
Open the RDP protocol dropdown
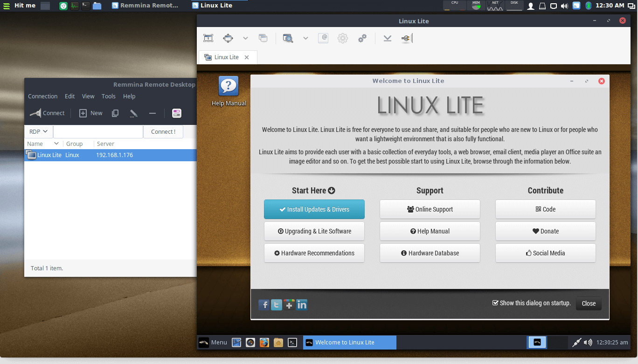[39, 132]
